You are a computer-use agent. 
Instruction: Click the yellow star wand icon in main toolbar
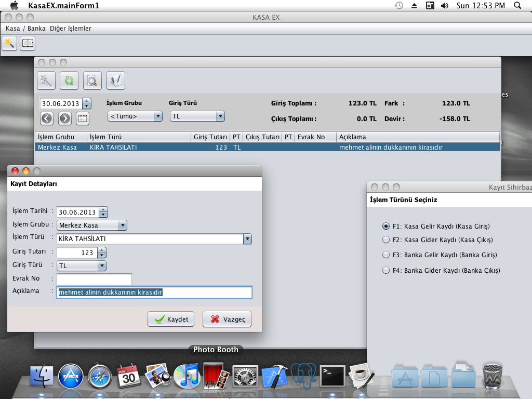[x=9, y=43]
